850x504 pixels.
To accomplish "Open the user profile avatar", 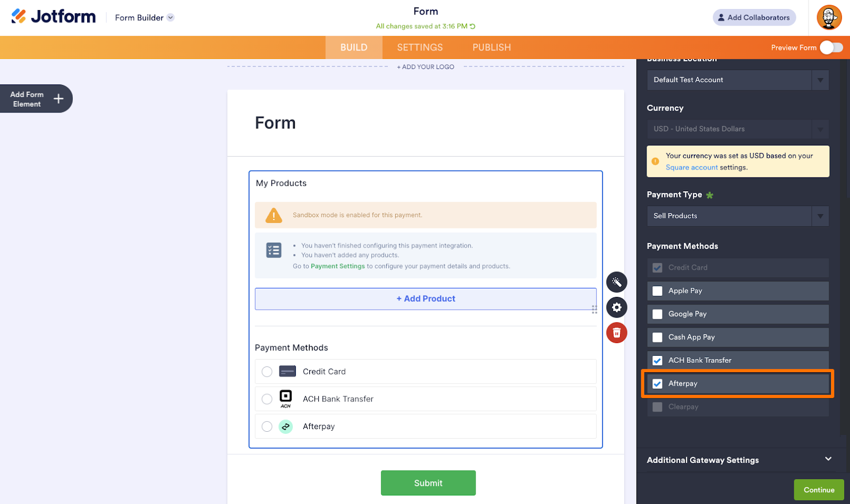I will click(x=829, y=18).
